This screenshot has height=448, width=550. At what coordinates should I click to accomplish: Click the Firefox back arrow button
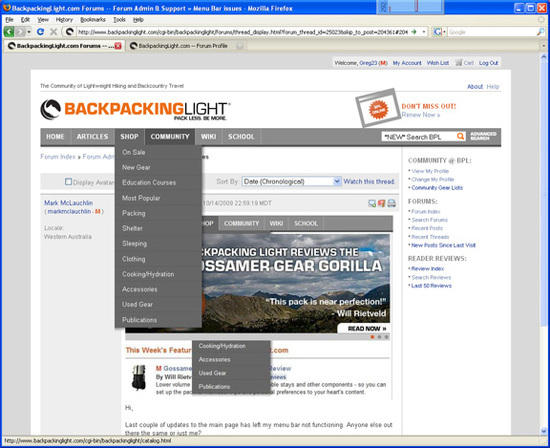pos(9,32)
